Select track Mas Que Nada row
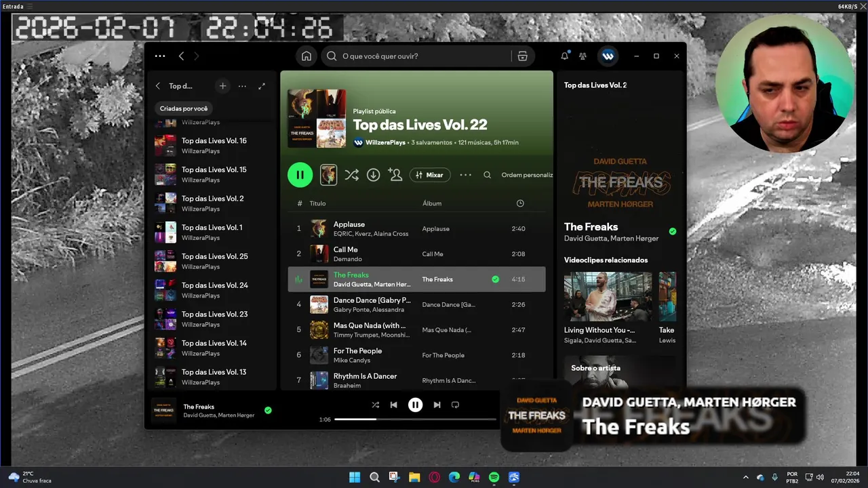 416,330
